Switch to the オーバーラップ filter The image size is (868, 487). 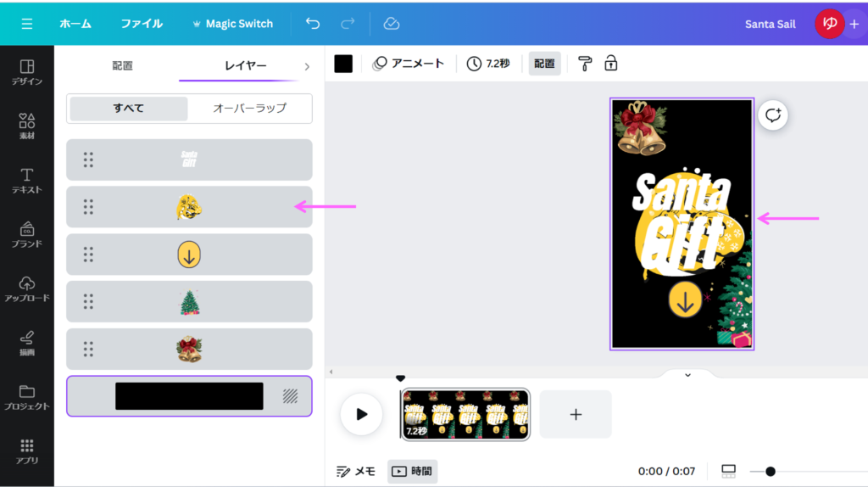[x=249, y=109]
